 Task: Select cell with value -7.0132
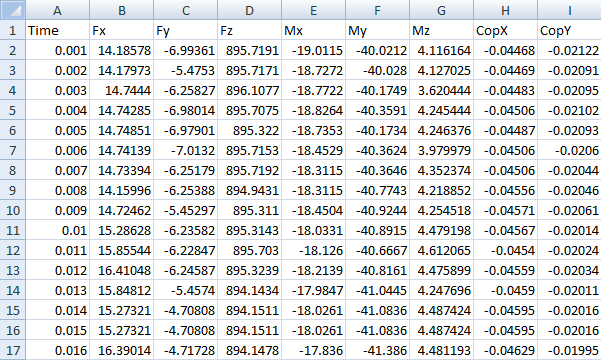(186, 150)
